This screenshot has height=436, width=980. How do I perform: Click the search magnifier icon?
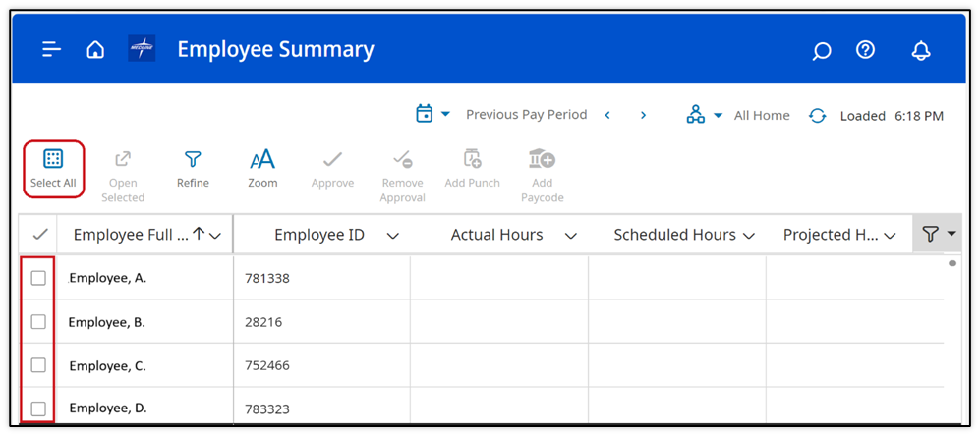pyautogui.click(x=821, y=51)
